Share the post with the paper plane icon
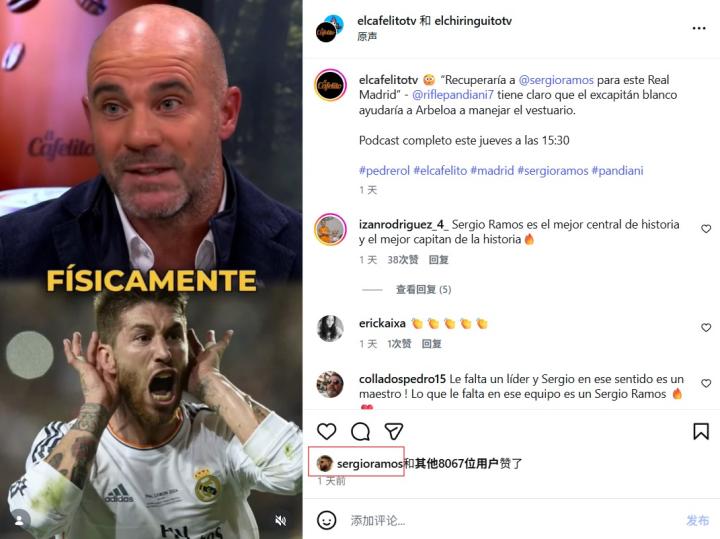 [x=394, y=431]
